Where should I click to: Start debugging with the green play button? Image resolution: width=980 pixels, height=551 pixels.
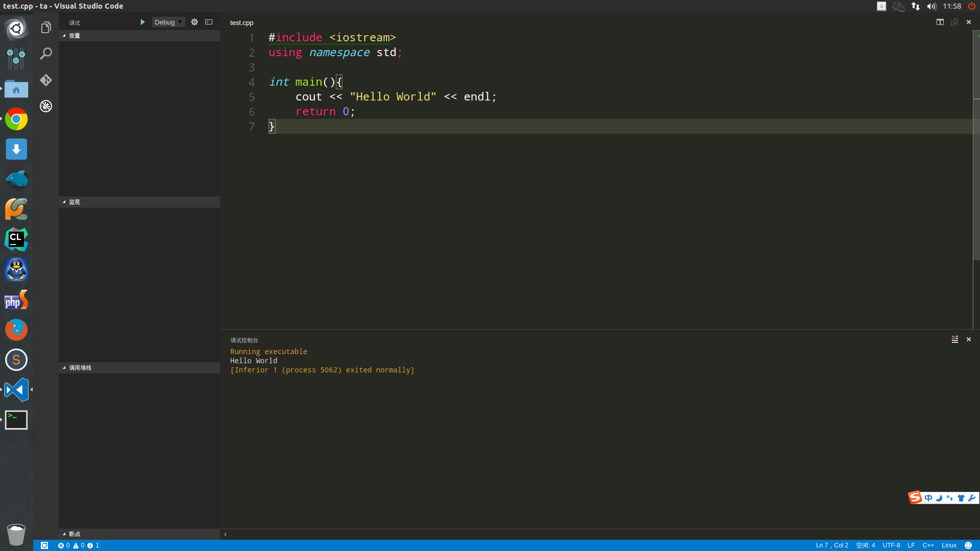(x=142, y=22)
